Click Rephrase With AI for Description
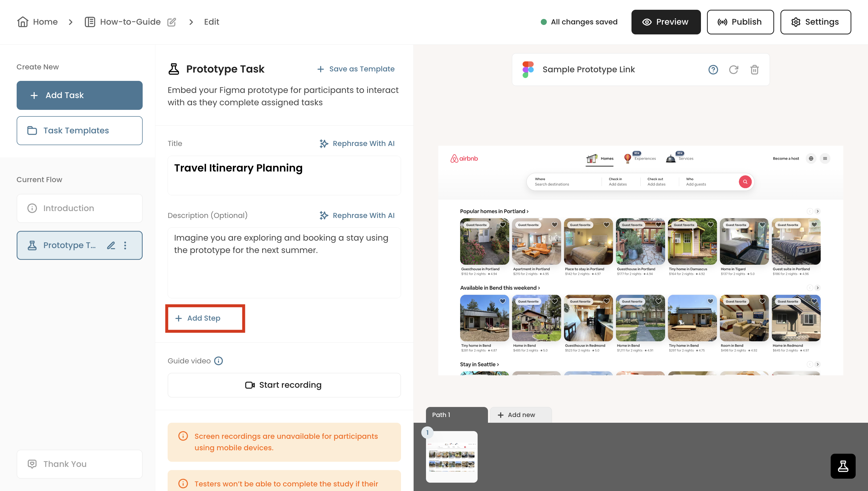This screenshot has width=868, height=491. [357, 215]
